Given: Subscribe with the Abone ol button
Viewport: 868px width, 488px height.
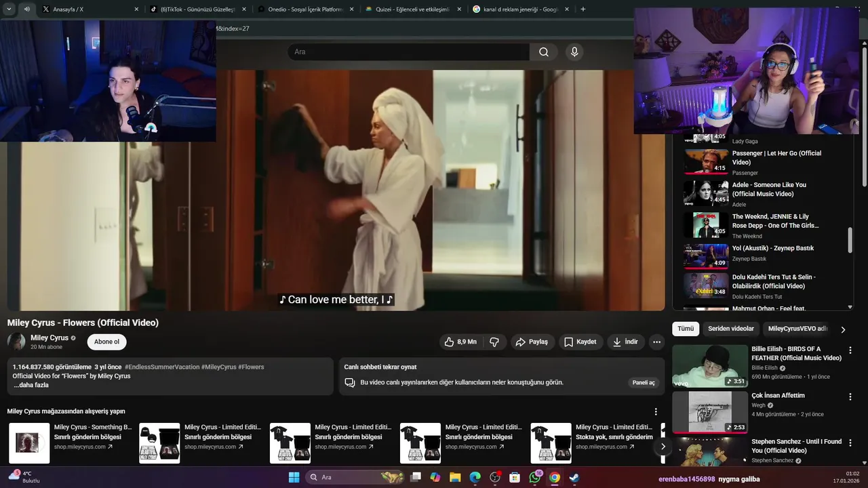Looking at the screenshot, I should (106, 342).
